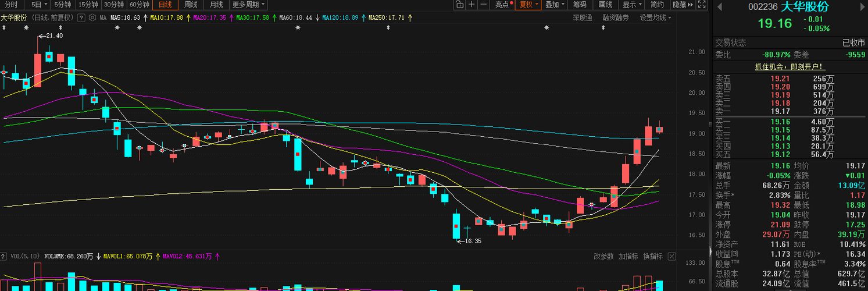Go to previous stock with left arrow
The width and height of the screenshot is (868, 291).
point(719,7)
